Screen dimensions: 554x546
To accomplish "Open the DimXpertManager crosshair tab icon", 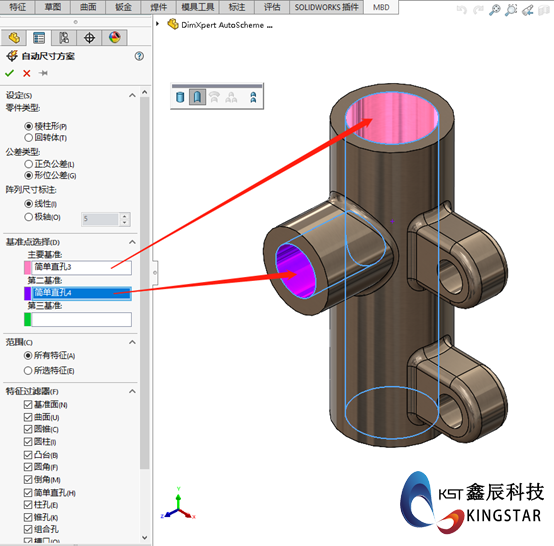I will tap(89, 38).
